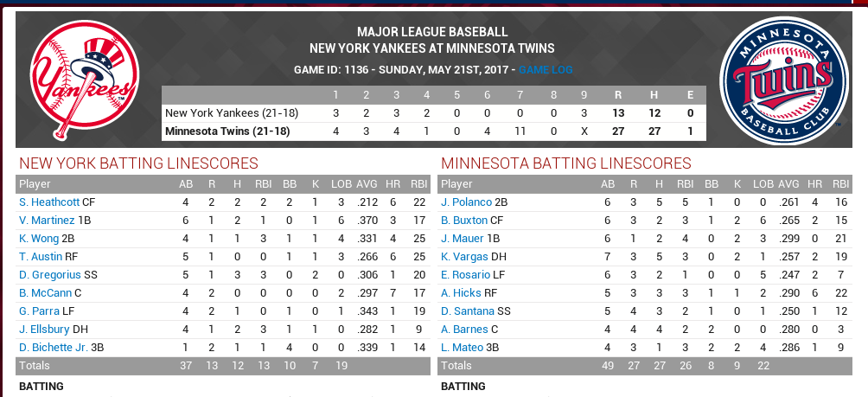Click J. Polanco player link
This screenshot has height=397, width=868.
[x=467, y=202]
